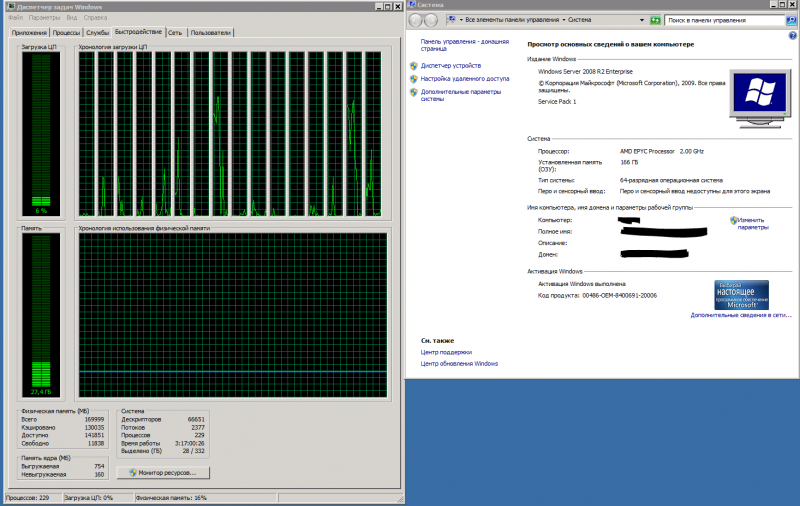The image size is (800, 506).
Task: Expand the address bar history dropdown arrow
Action: tap(641, 20)
